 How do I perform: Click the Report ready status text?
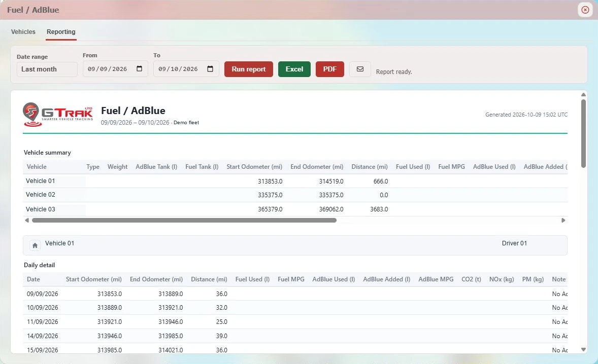pyautogui.click(x=394, y=71)
